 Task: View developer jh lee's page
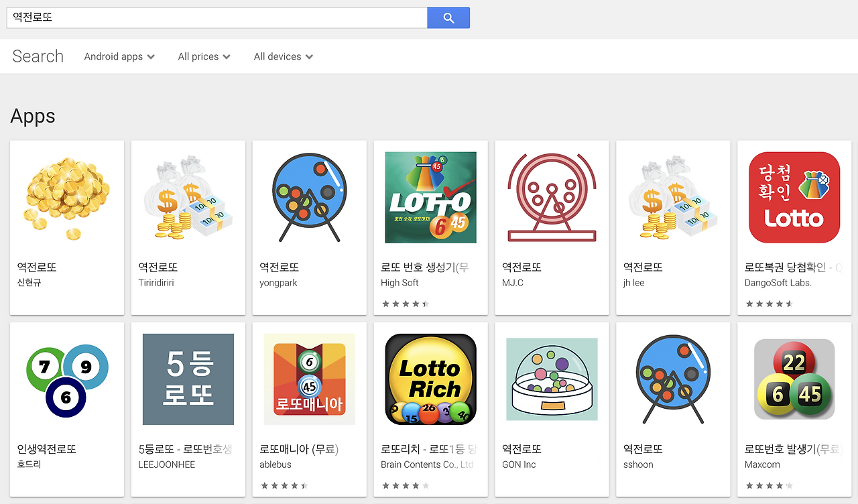[x=634, y=283]
